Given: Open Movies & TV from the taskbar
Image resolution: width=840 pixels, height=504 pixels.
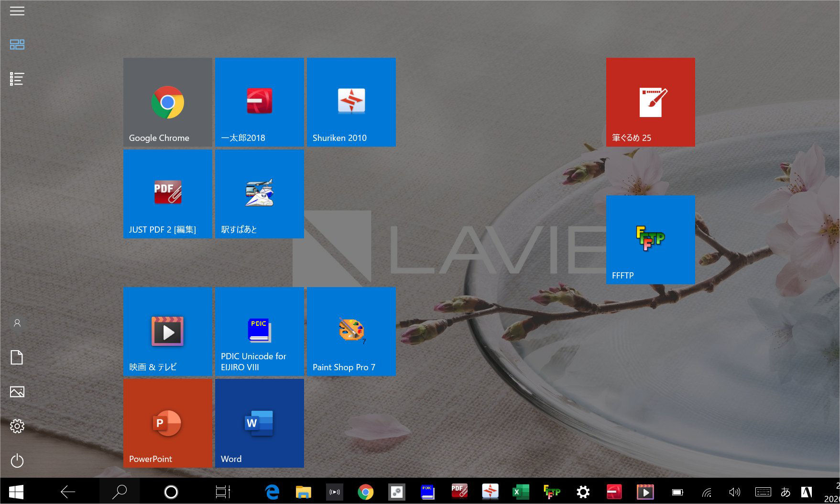Looking at the screenshot, I should click(645, 492).
